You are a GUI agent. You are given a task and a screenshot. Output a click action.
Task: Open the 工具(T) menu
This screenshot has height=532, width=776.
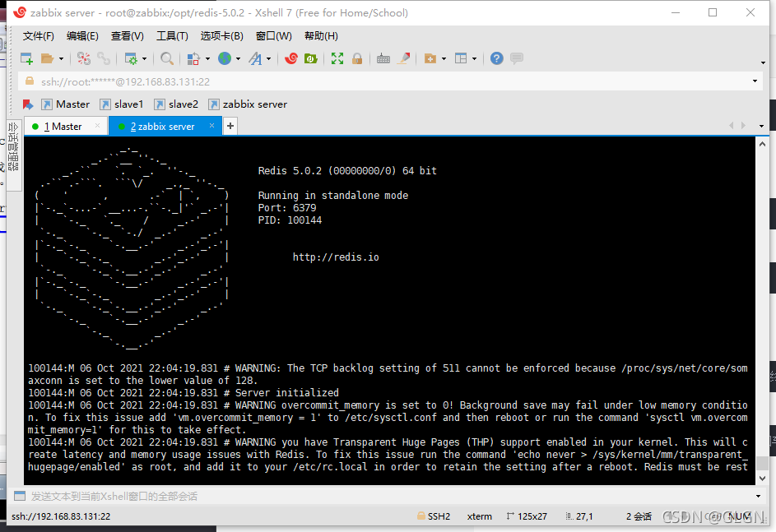point(172,36)
